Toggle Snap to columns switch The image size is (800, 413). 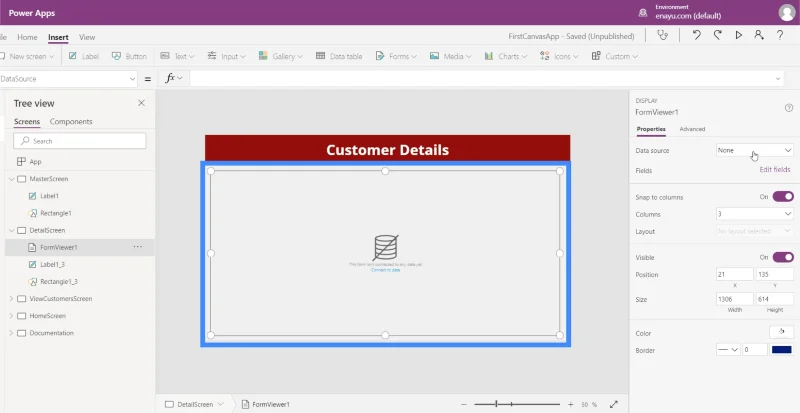coord(783,197)
